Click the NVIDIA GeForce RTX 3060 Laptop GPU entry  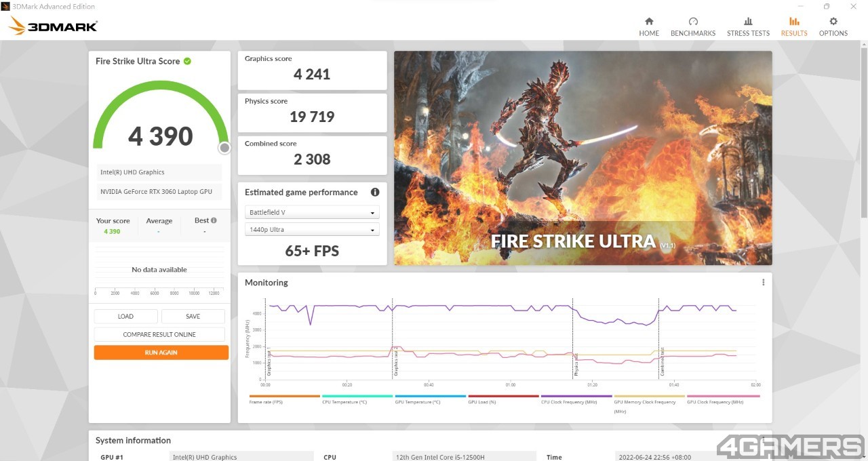[161, 192]
